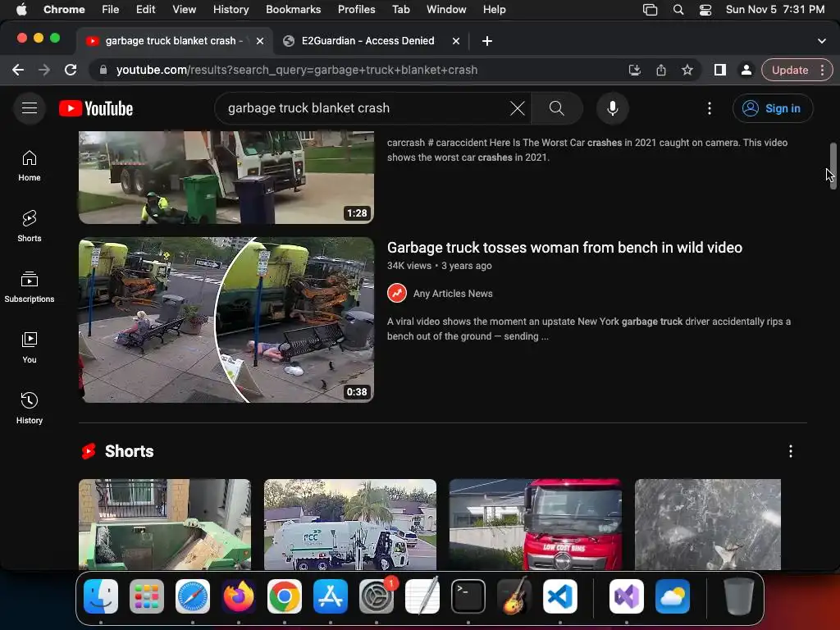840x630 pixels.
Task: Open the Any Articles News channel name link
Action: 453,294
